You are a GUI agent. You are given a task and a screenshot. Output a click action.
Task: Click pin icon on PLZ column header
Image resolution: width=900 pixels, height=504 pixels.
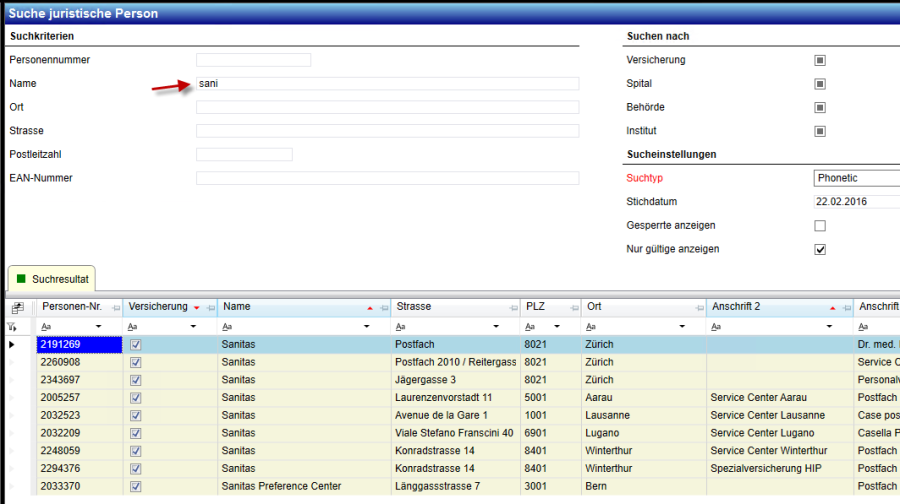pos(571,307)
